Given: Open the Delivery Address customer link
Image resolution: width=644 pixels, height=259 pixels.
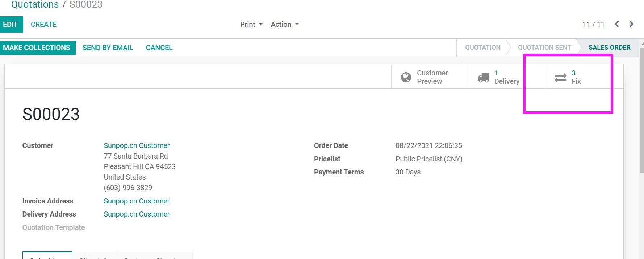Looking at the screenshot, I should click(137, 214).
